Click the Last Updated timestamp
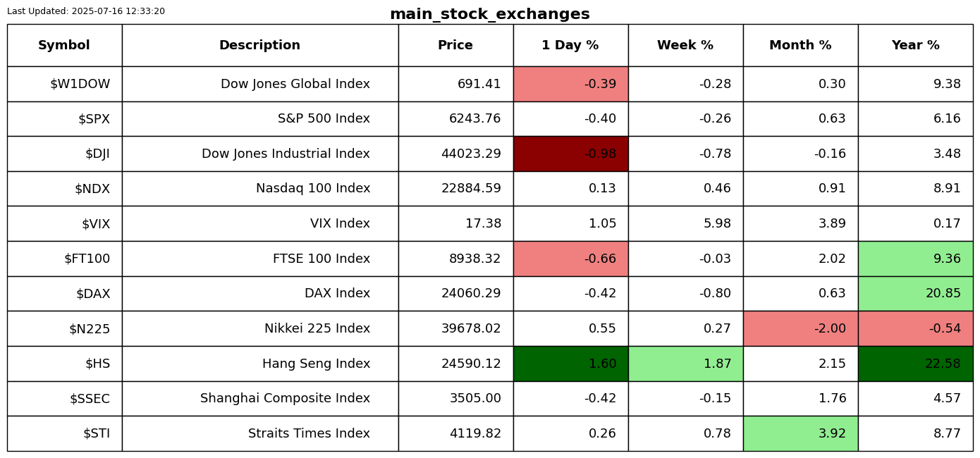The height and width of the screenshot is (458, 980). pyautogui.click(x=86, y=11)
